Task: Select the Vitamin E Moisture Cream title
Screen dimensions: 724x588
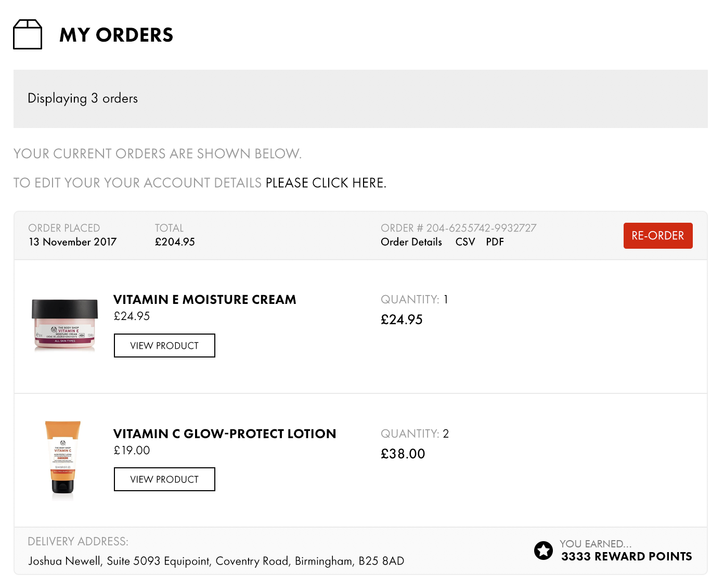Action: point(205,300)
